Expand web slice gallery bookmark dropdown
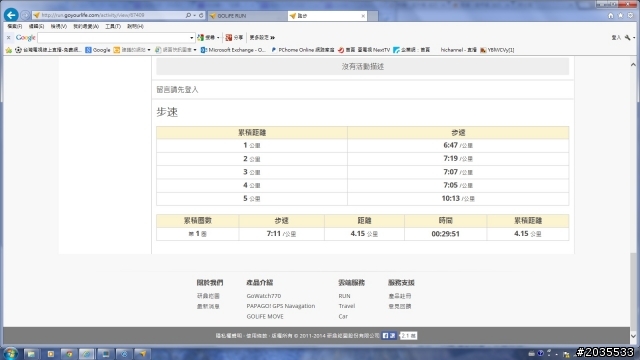The image size is (640, 360). (x=195, y=50)
